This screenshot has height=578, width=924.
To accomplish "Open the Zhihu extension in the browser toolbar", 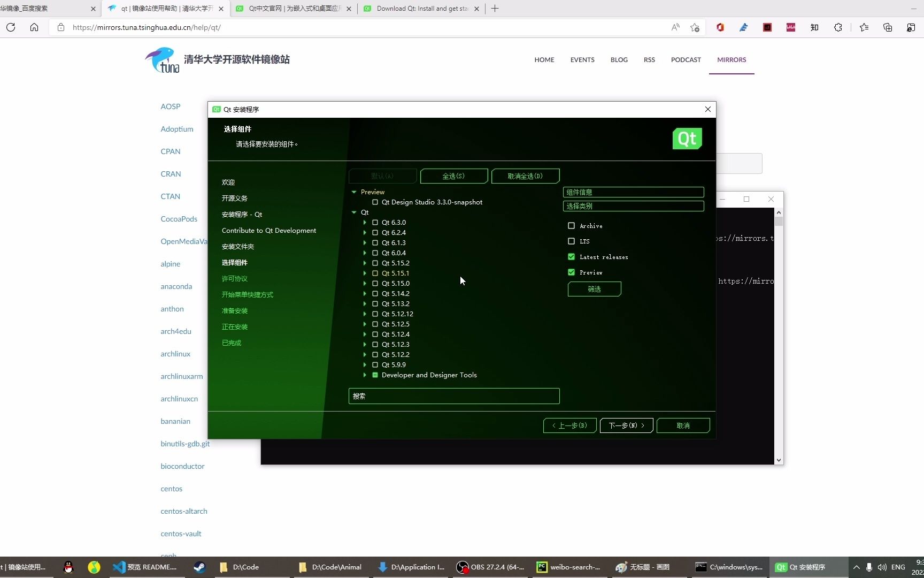I will [x=814, y=27].
